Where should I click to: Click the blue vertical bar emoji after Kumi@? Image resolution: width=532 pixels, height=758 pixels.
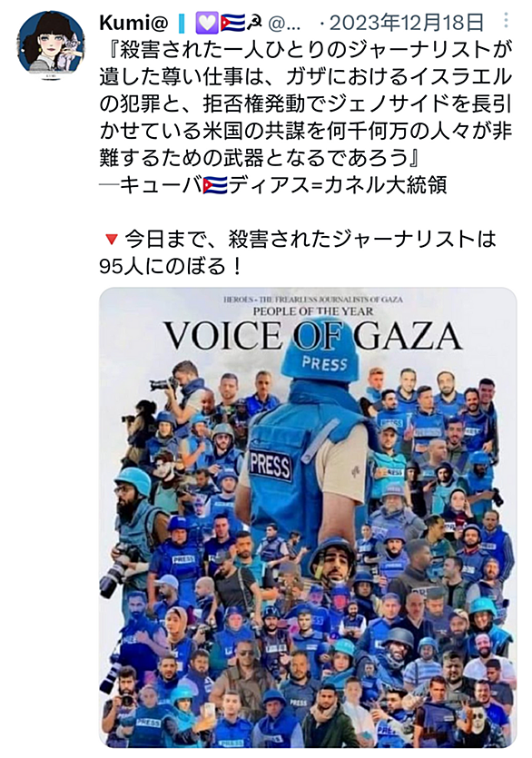click(182, 23)
